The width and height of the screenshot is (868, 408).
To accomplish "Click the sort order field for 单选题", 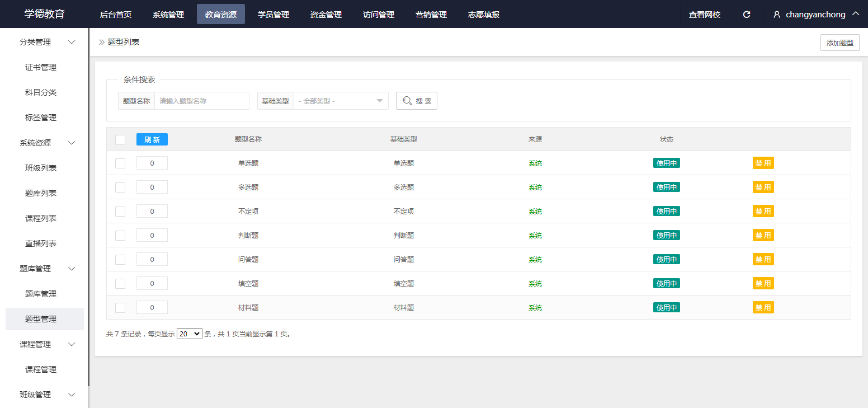I will click(x=152, y=163).
